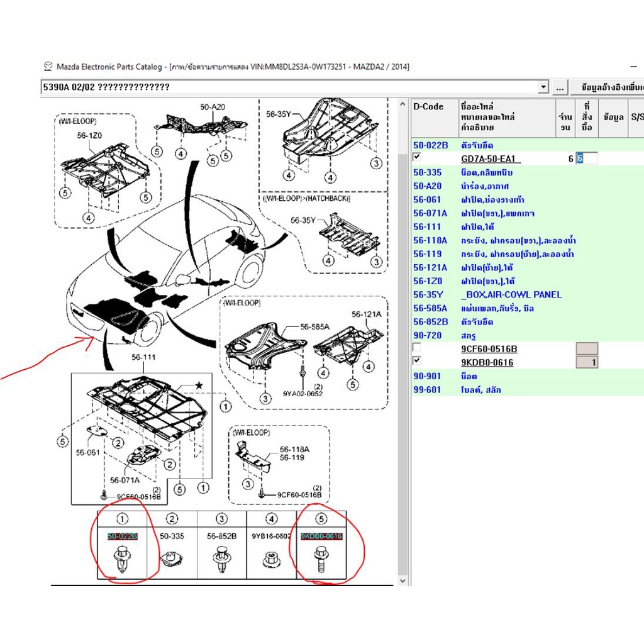Check the 9CF60-0516B part checkbox
This screenshot has width=644, height=644.
click(x=417, y=348)
